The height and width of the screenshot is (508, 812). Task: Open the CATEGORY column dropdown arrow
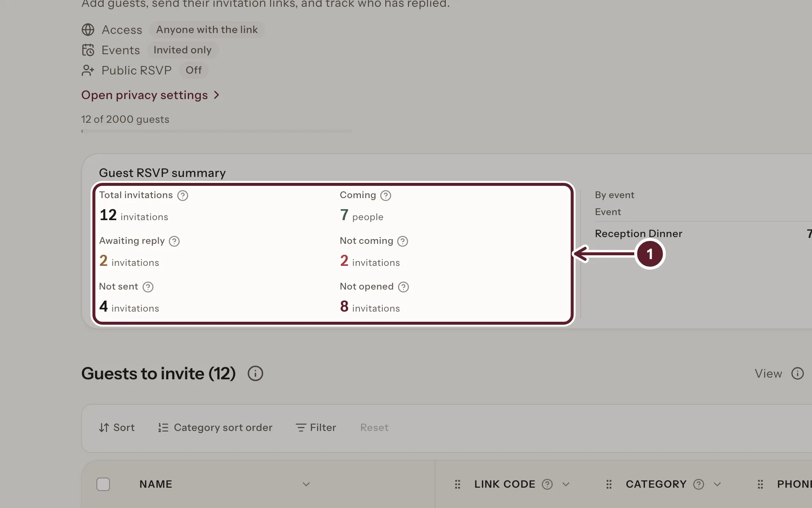tap(717, 484)
